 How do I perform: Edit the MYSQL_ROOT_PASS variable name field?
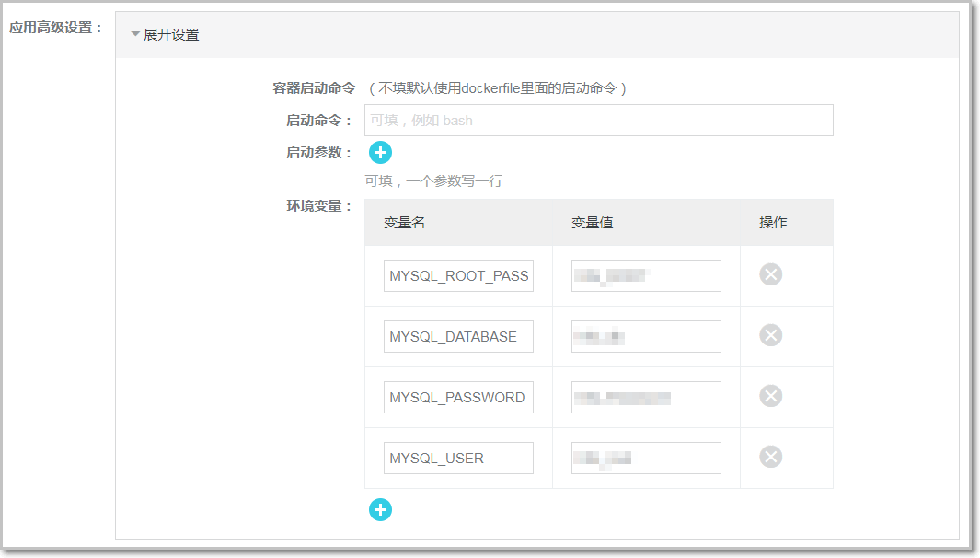click(x=458, y=276)
